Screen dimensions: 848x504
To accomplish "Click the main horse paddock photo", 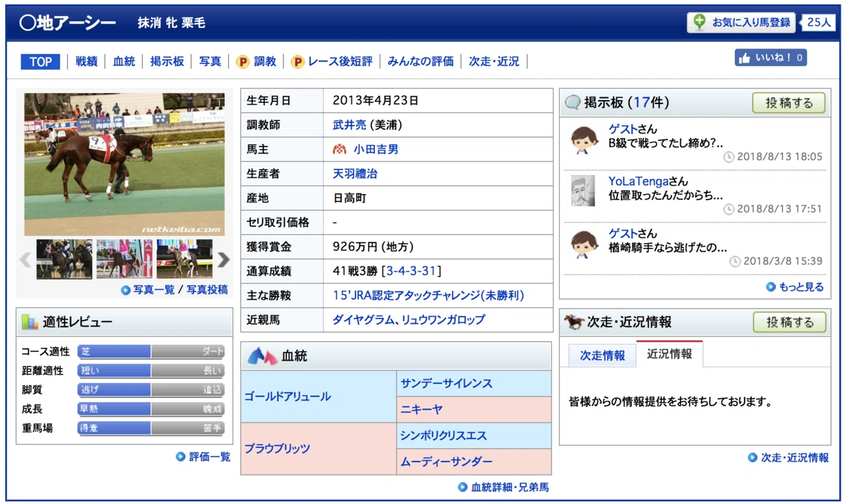I will pyautogui.click(x=125, y=164).
